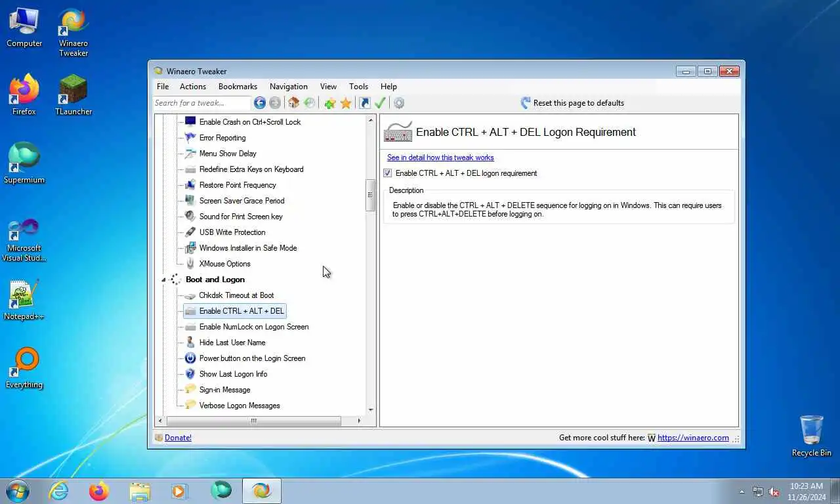Uncheck Enable CTRL + ALT + DEL logon requirement

tap(388, 173)
